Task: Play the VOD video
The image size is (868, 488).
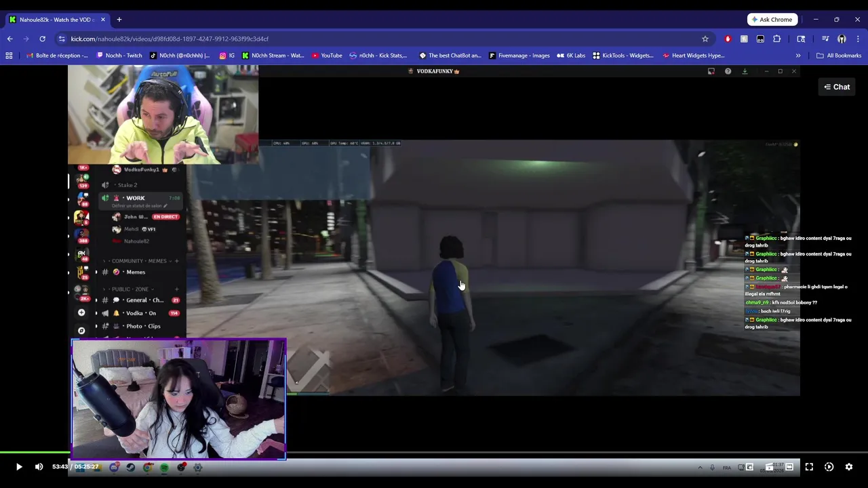Action: [19, 466]
